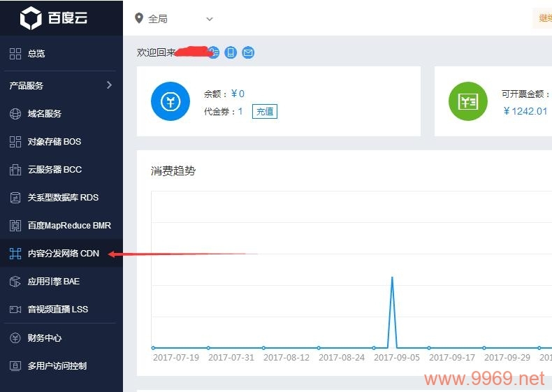Click the 2017-08-24 axis label

pyautogui.click(x=342, y=358)
